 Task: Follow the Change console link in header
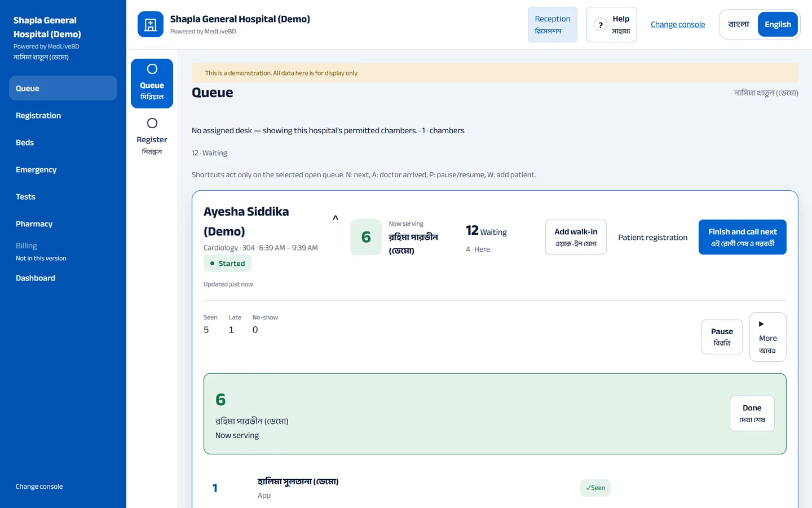point(678,24)
